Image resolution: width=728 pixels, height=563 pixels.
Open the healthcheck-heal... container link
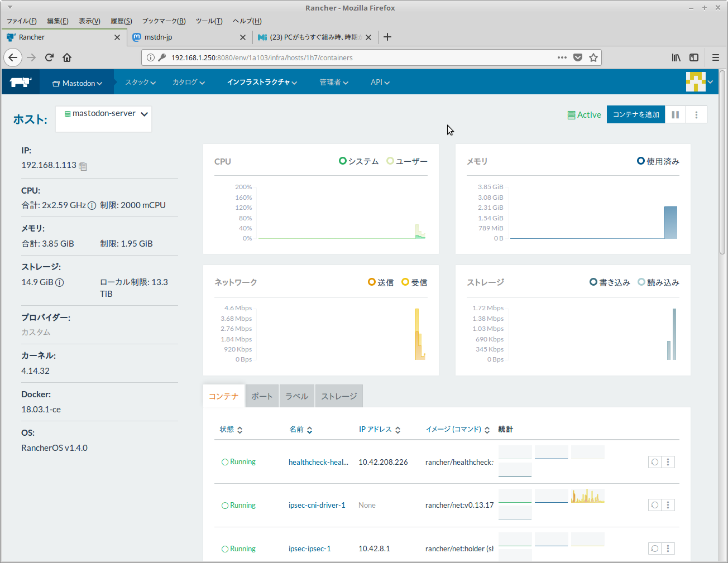pos(318,462)
